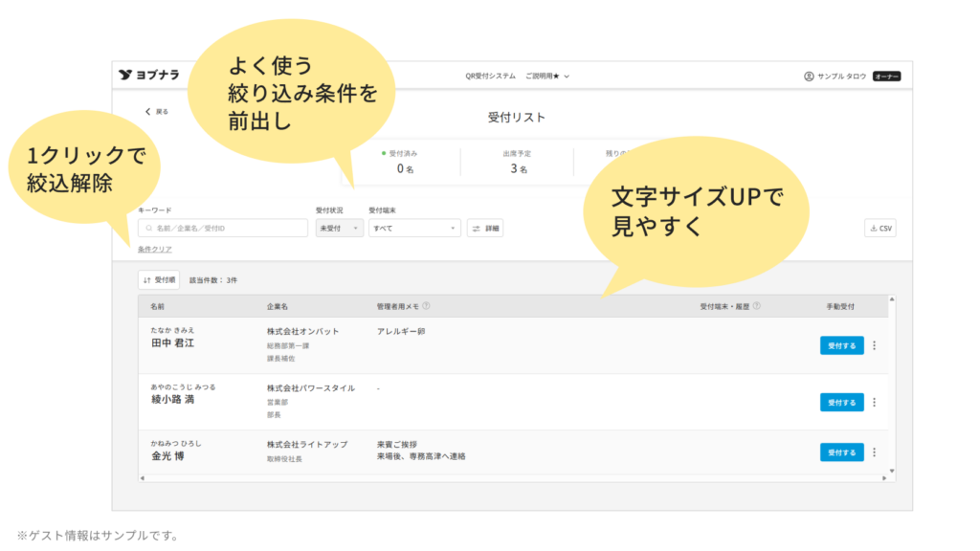The width and height of the screenshot is (980, 551).
Task: Focus the キーワード search input field
Action: tap(222, 229)
